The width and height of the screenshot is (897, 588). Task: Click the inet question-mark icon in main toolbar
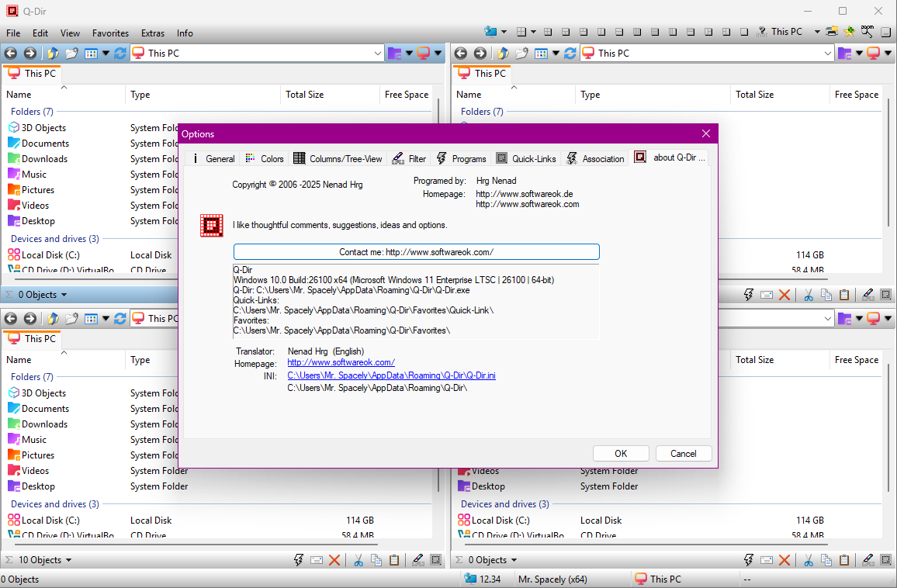point(761,32)
